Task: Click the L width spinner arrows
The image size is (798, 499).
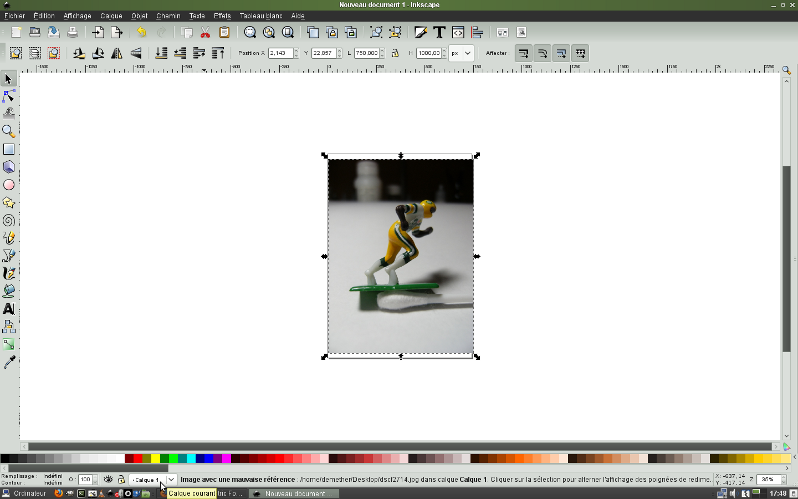Action: click(x=382, y=53)
